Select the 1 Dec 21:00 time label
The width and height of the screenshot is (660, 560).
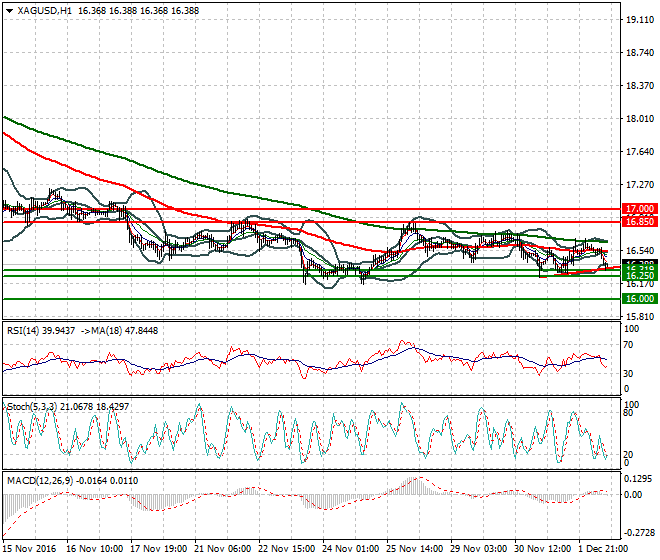604,549
